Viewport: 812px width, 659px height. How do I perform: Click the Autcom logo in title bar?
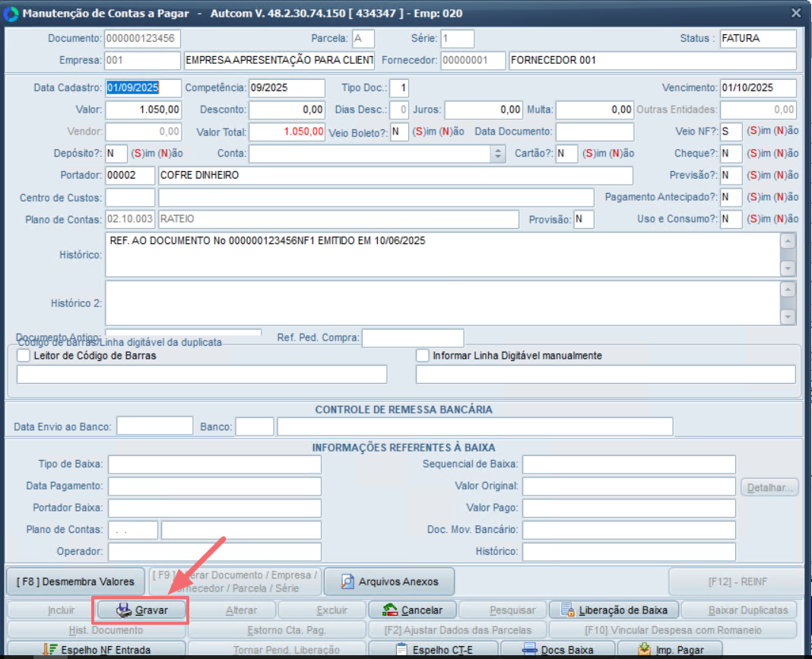pos(11,14)
